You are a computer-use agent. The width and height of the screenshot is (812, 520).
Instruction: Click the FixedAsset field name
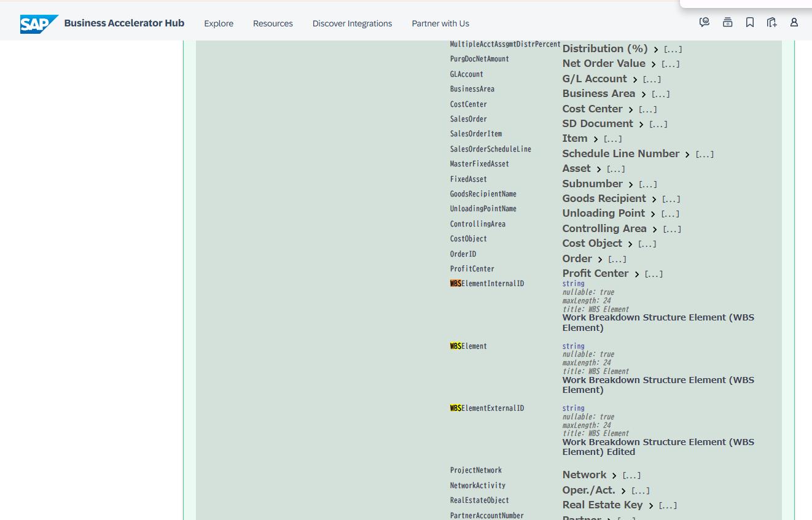469,179
